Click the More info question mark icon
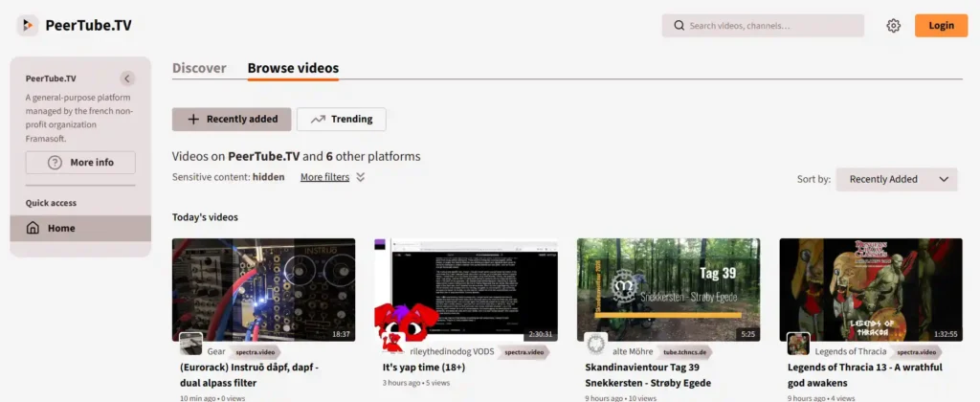The image size is (980, 402). (55, 163)
